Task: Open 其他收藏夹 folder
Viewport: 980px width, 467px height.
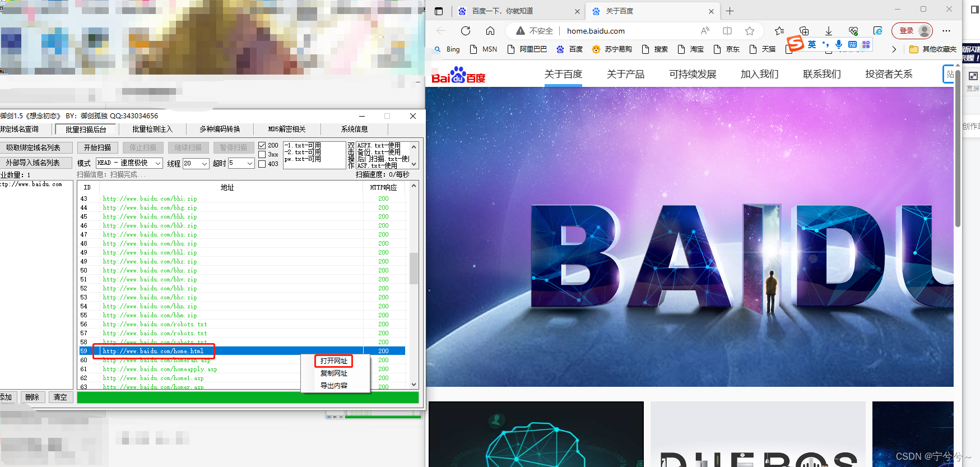Action: pyautogui.click(x=933, y=49)
